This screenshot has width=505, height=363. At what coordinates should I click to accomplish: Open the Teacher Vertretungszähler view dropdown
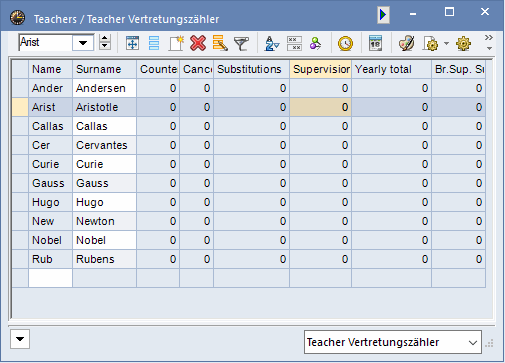393,342
